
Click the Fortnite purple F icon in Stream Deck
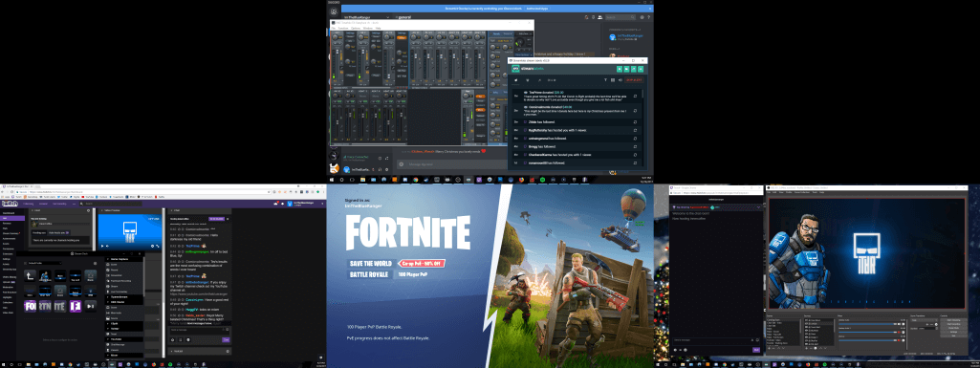coord(76,306)
